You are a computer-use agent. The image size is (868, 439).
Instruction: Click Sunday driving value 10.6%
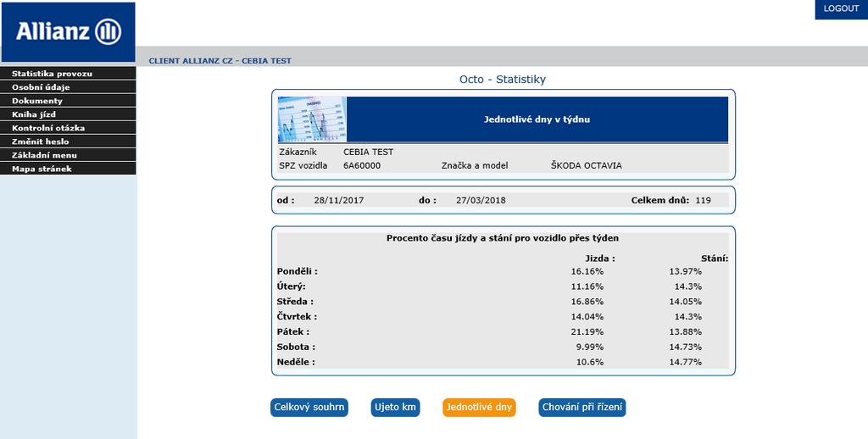tap(590, 362)
